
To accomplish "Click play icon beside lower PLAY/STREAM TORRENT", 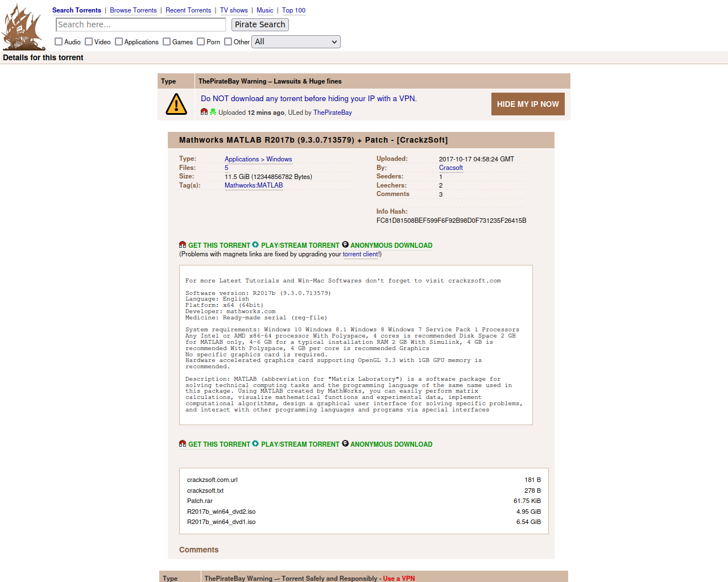I will coord(255,444).
